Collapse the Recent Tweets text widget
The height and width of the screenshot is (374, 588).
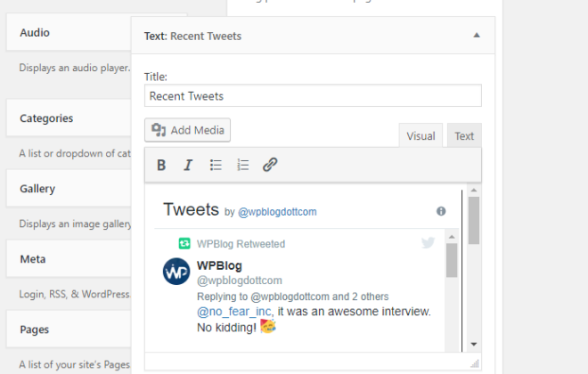click(x=477, y=36)
